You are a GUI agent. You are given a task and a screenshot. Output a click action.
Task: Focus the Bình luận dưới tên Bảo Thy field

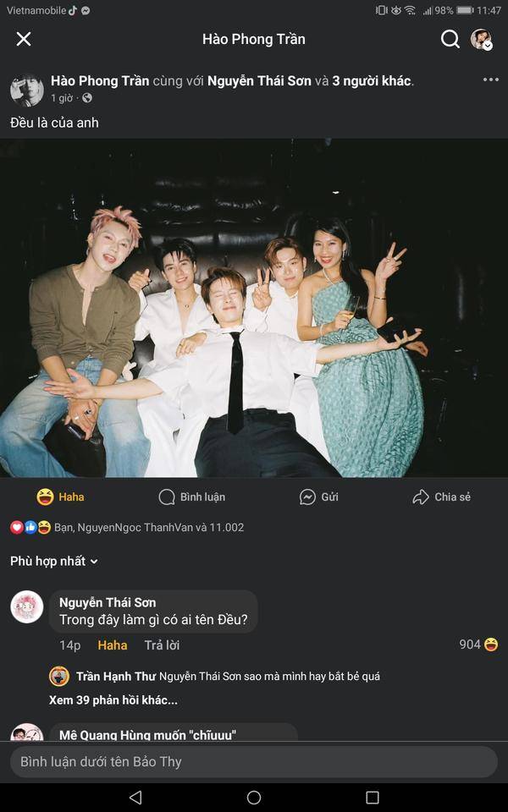coord(254,762)
